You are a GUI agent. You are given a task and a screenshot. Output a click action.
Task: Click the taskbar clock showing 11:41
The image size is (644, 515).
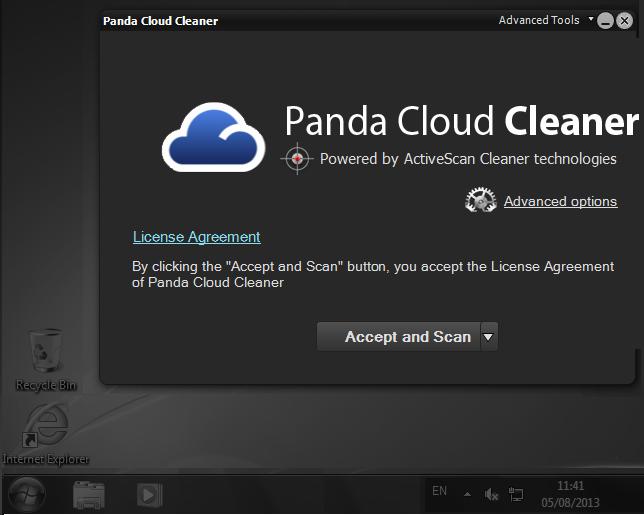[x=570, y=494]
